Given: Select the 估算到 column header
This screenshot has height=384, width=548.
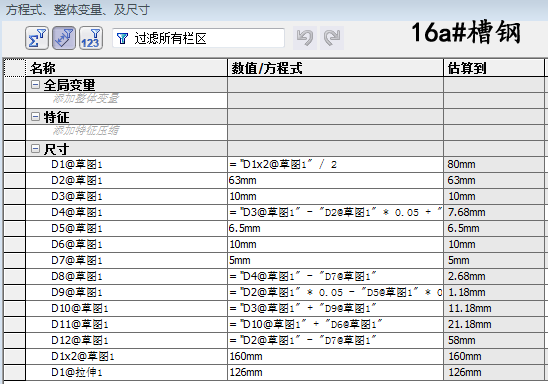Looking at the screenshot, I should [494, 68].
